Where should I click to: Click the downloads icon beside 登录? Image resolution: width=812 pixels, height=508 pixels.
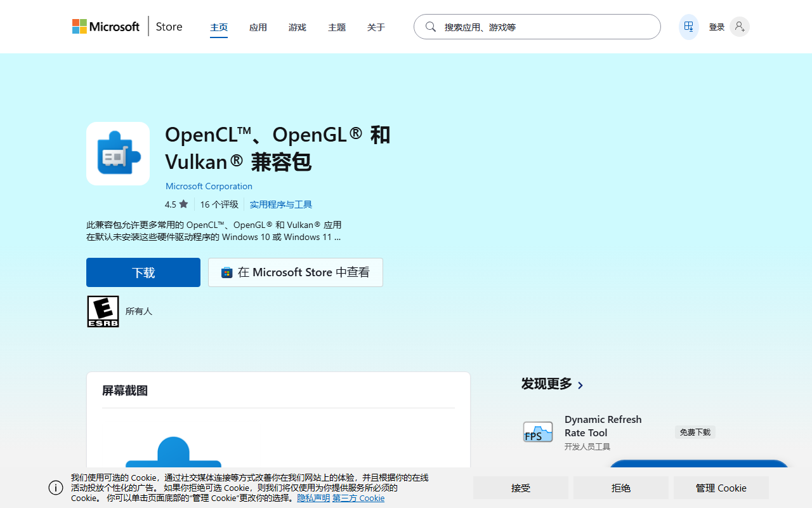click(x=689, y=27)
